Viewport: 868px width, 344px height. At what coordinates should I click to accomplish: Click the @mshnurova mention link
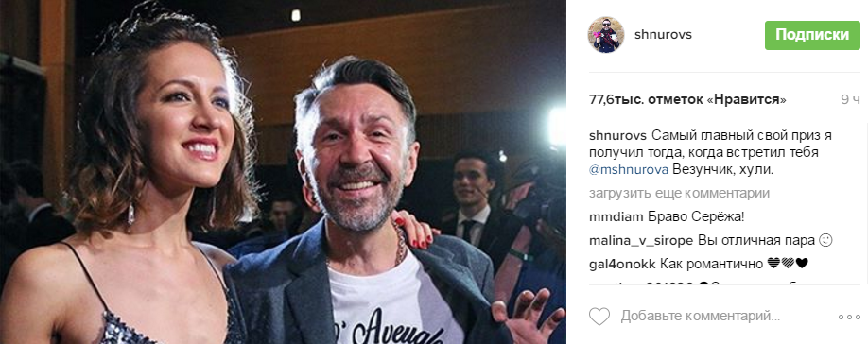(x=630, y=170)
